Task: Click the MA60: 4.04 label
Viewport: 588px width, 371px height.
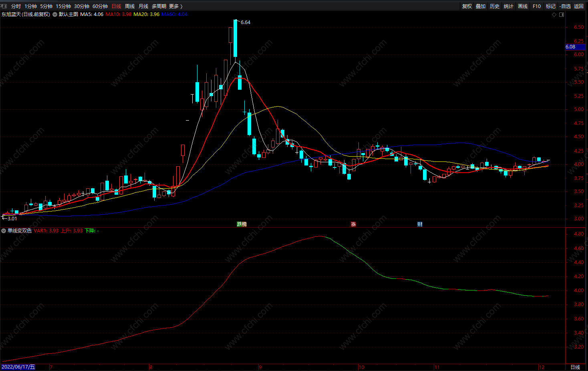Action: (x=174, y=14)
